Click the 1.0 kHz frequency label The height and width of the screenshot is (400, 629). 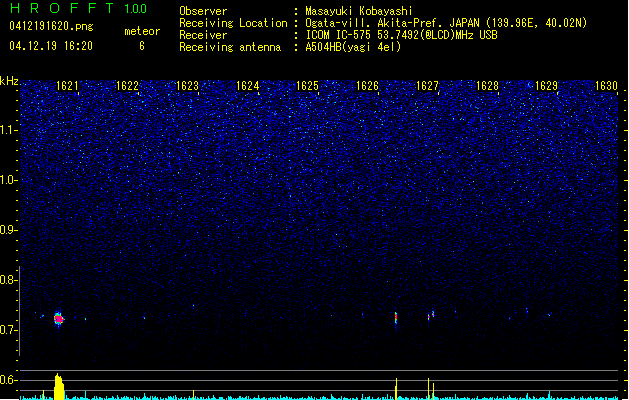coord(8,180)
